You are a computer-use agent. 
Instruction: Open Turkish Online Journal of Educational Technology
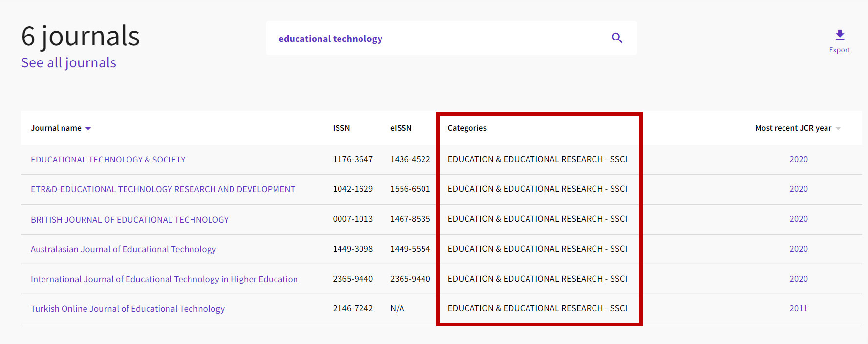[x=127, y=309]
